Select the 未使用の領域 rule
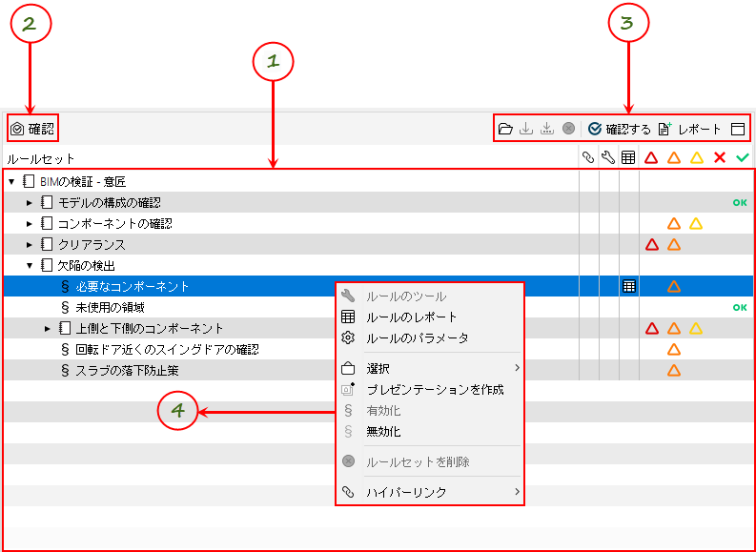Screen dimensions: 756x552 (x=110, y=308)
